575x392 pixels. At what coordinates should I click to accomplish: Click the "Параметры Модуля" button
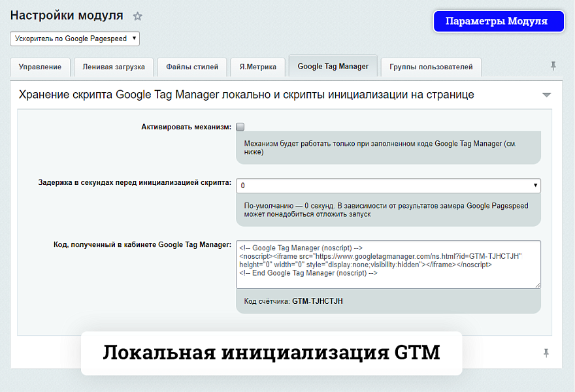tap(499, 21)
